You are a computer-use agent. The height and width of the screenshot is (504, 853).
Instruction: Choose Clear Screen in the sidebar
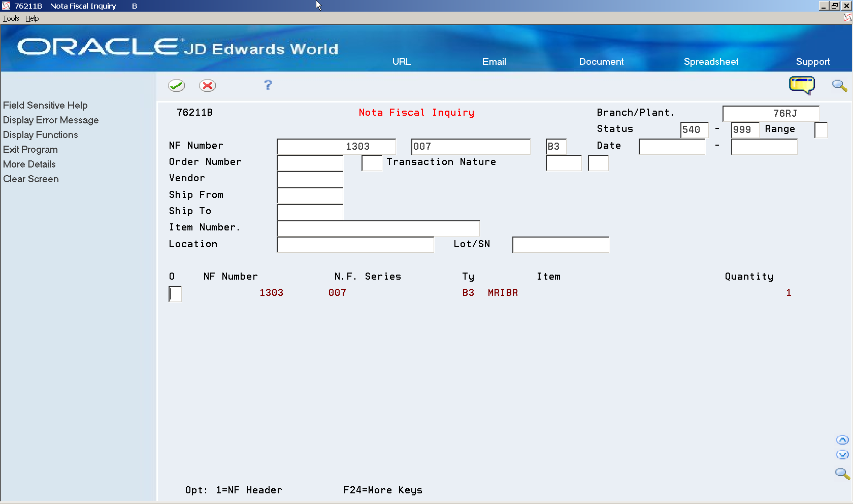31,179
